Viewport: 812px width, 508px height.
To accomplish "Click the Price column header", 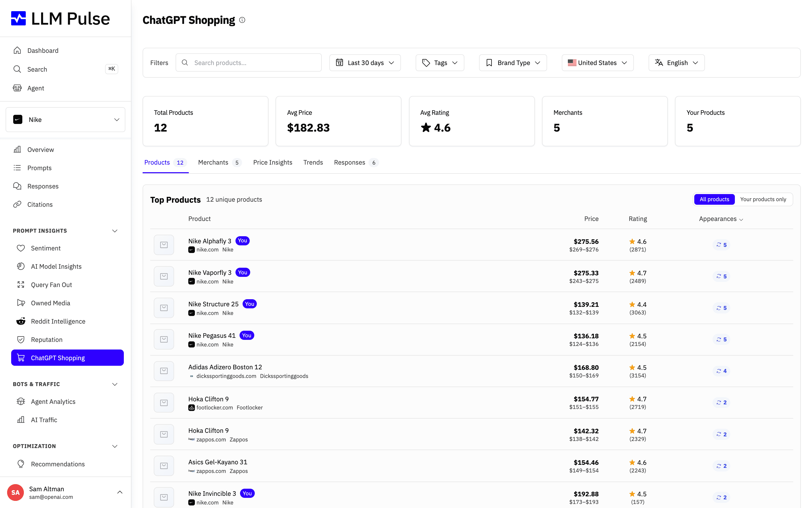I will [591, 219].
